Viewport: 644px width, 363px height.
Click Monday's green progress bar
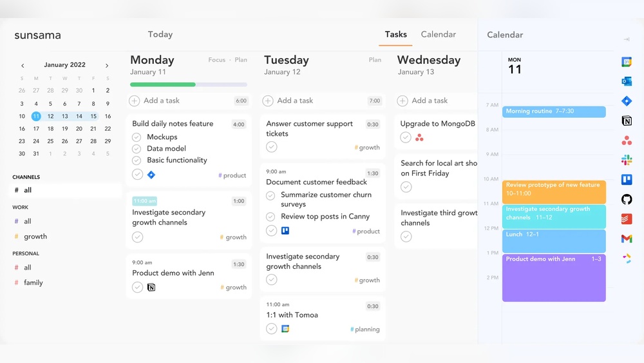162,84
